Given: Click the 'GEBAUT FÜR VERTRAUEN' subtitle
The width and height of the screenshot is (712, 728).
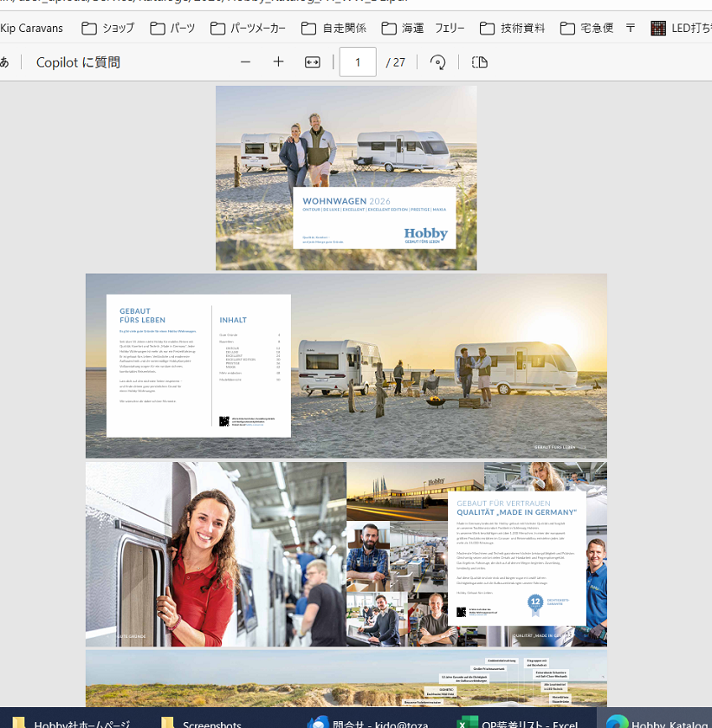Looking at the screenshot, I should (503, 504).
